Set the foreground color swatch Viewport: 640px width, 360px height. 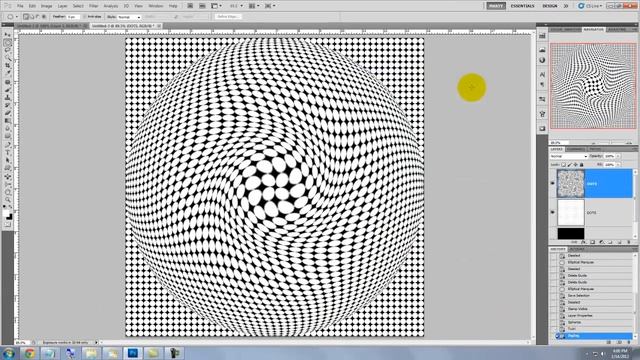(x=6, y=213)
